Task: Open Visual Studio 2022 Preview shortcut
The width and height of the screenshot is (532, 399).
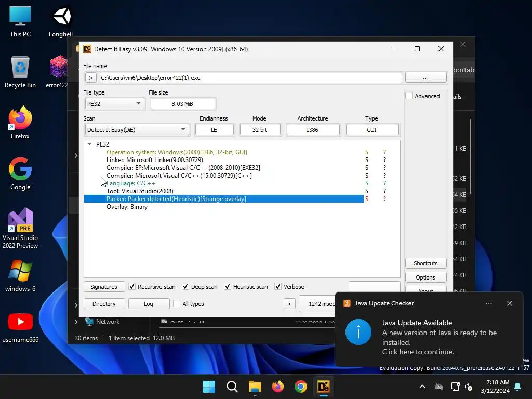Action: click(x=20, y=229)
